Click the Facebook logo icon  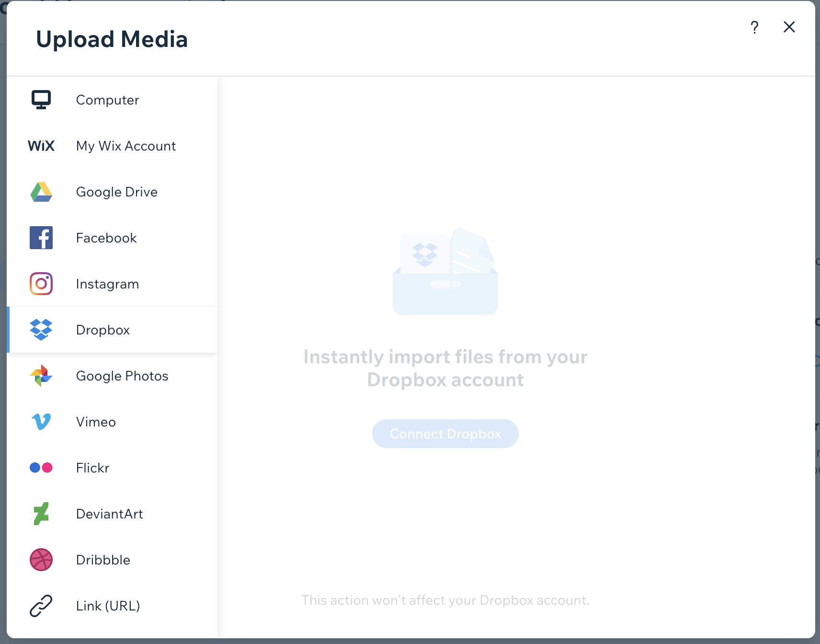41,238
